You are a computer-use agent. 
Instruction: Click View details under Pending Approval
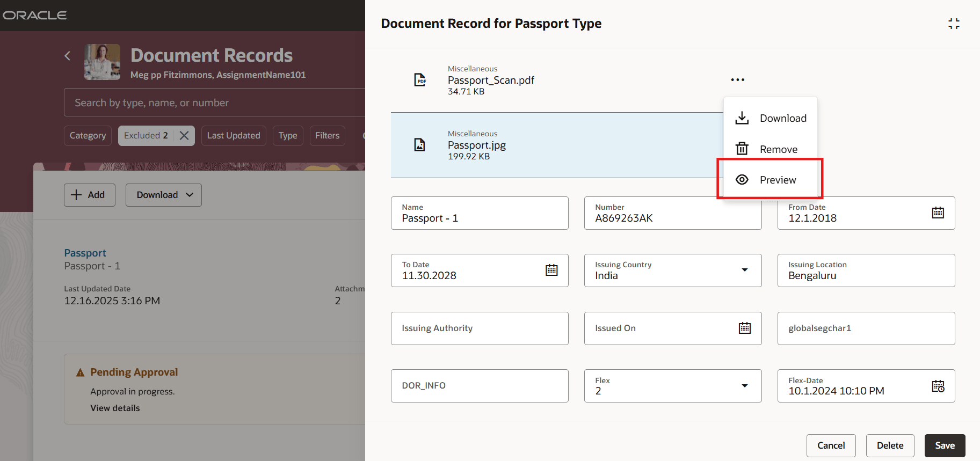coord(115,408)
